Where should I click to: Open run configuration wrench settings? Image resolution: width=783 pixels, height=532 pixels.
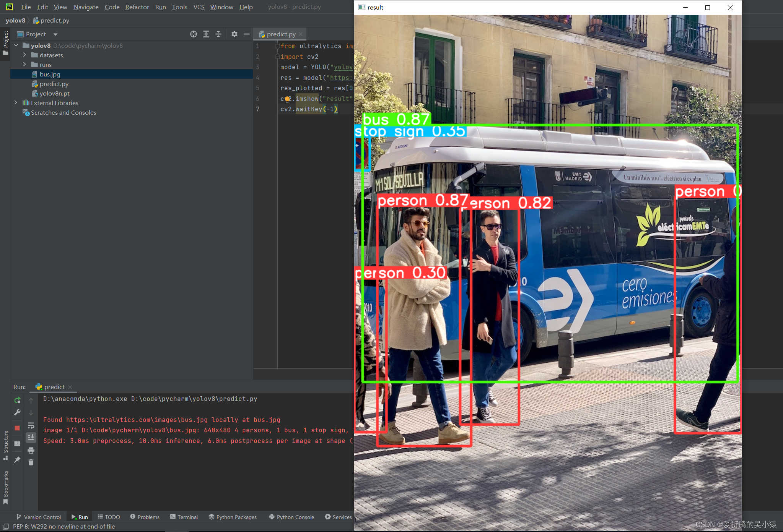(x=17, y=412)
